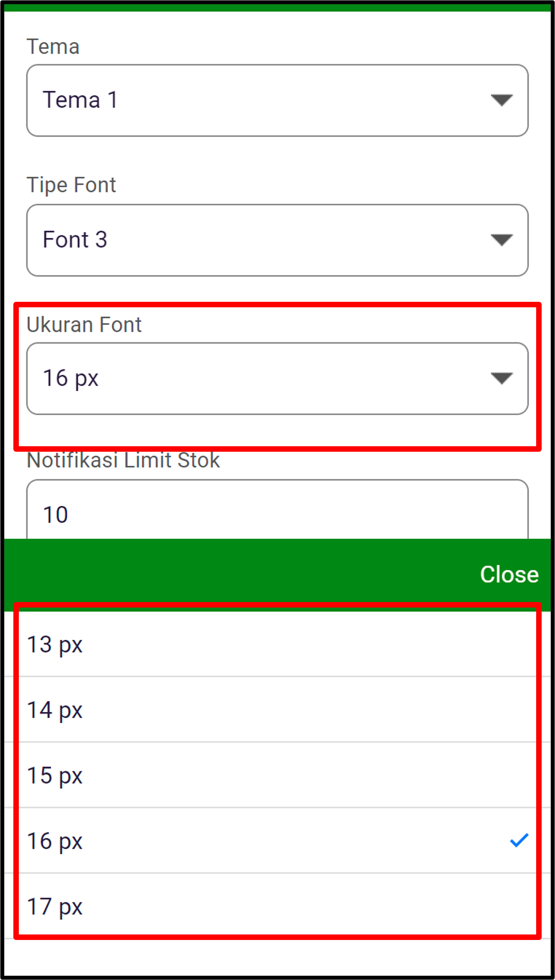Open the Ukuran Font dropdown

277,378
